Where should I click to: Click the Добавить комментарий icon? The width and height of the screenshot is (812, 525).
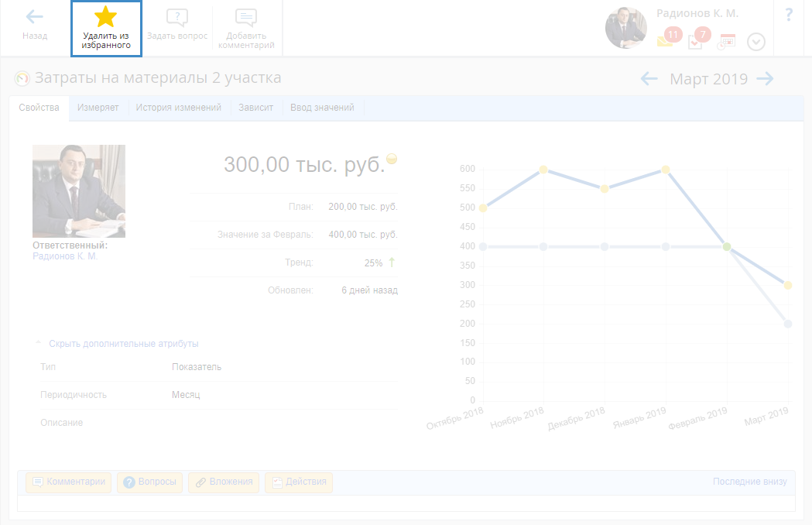(x=246, y=18)
